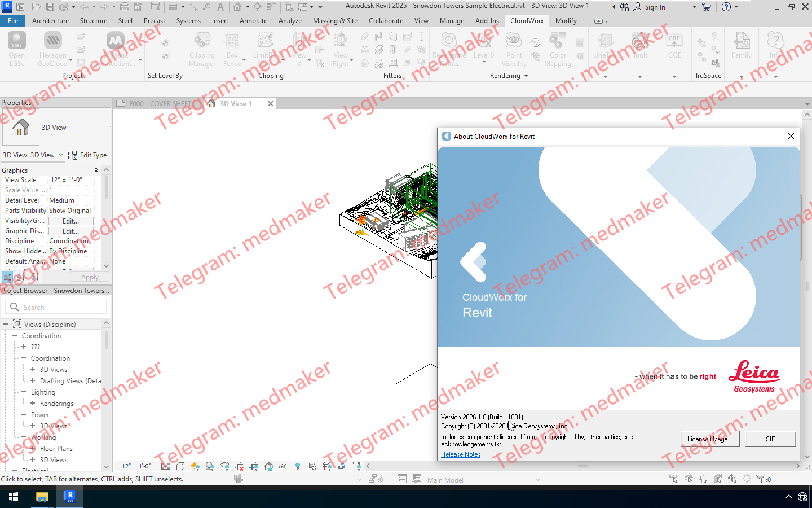Click the Print icon in Quick Access toolbar
This screenshot has height=508, width=812.
click(x=125, y=7)
